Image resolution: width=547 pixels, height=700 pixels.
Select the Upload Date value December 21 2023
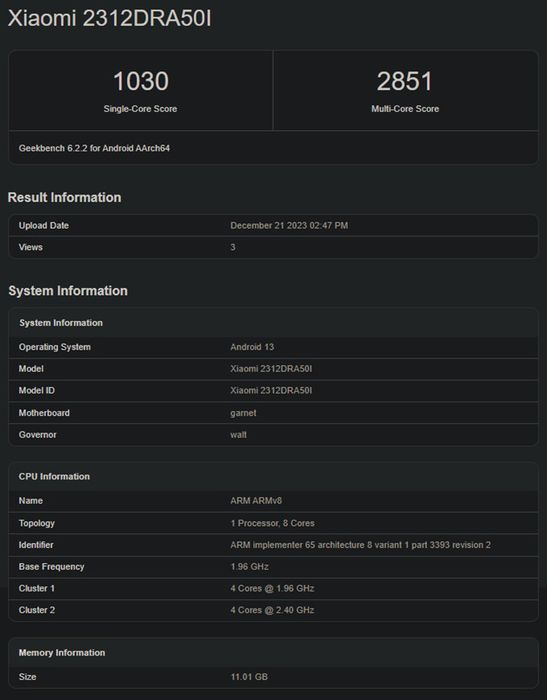pyautogui.click(x=289, y=225)
